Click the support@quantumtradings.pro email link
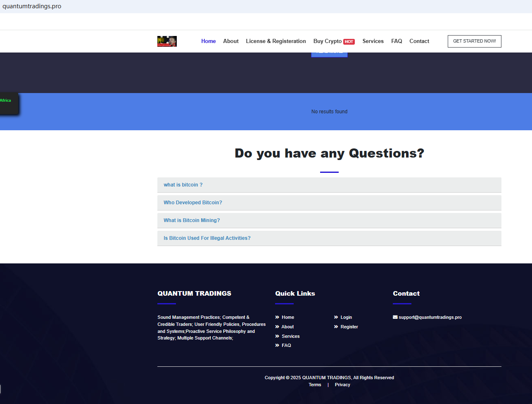Screen dimensions: 532x404 [x=430, y=318]
